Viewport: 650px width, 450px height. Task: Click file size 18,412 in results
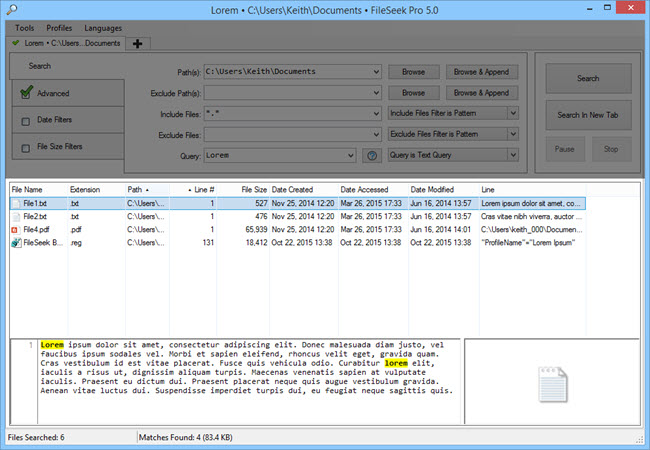click(257, 243)
